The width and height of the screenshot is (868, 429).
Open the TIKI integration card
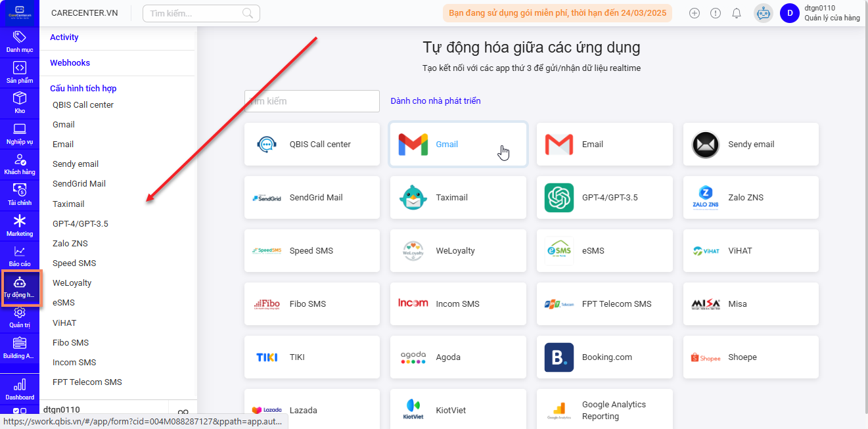tap(312, 357)
